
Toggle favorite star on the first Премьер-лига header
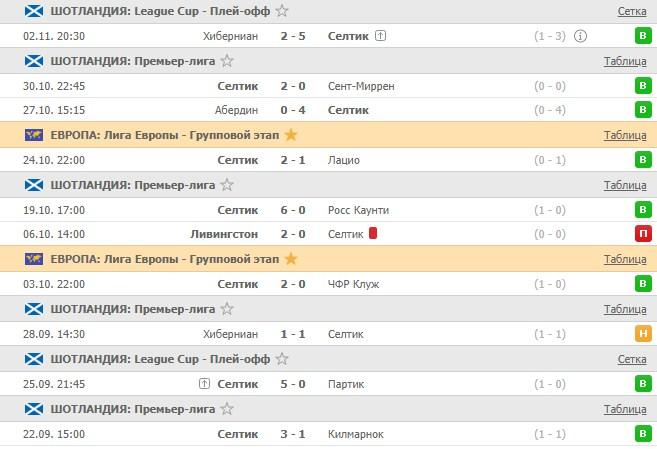pos(227,61)
